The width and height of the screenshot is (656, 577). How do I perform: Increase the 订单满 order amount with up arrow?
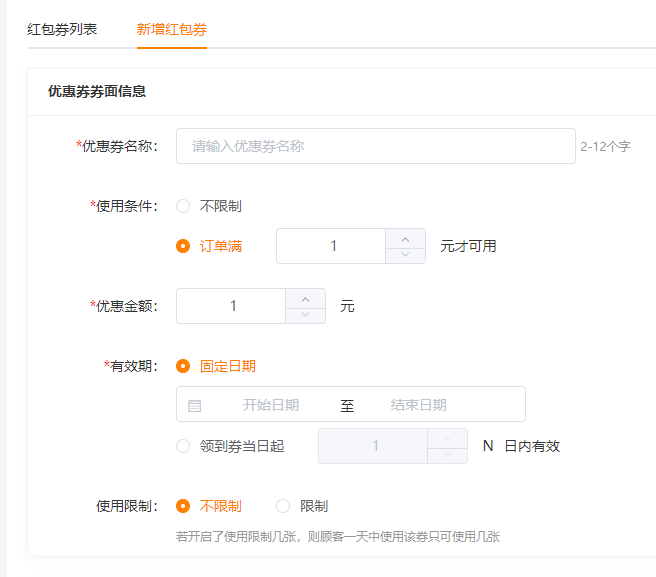405,239
